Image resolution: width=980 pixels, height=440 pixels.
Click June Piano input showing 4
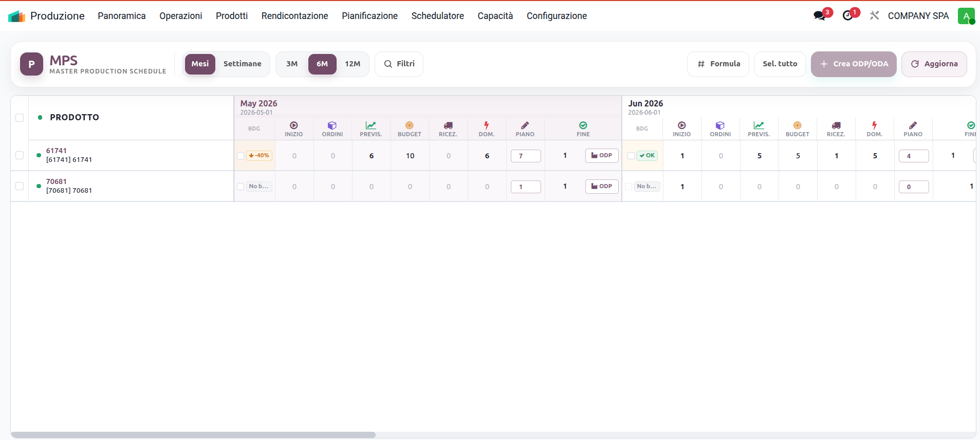click(x=914, y=156)
